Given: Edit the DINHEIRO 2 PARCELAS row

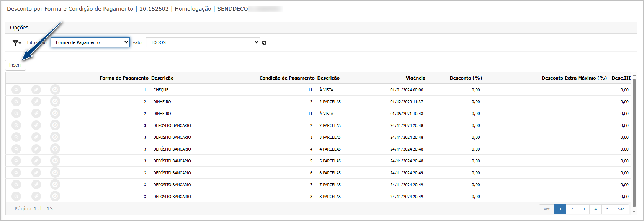Looking at the screenshot, I should (x=36, y=101).
